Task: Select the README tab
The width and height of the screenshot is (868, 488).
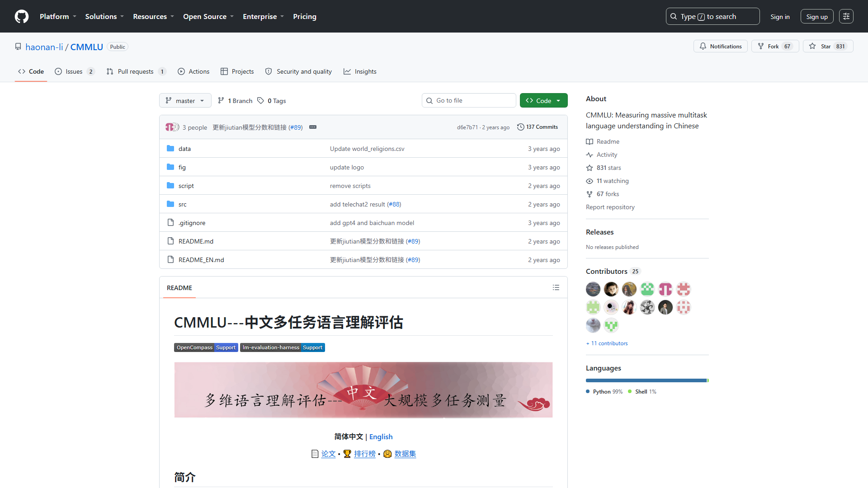Action: pyautogui.click(x=179, y=288)
